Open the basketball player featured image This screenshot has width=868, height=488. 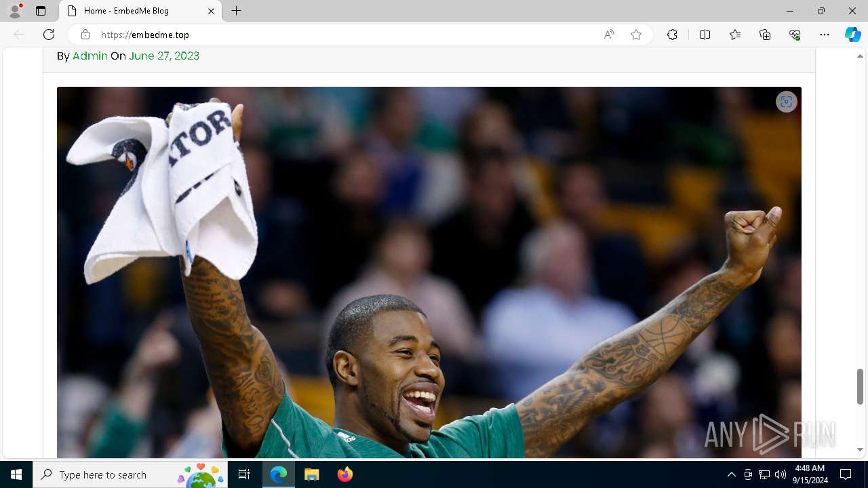429,272
